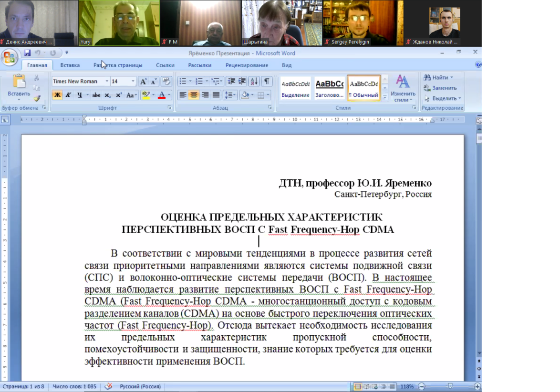Open the Change Case (Aa) menu
This screenshot has height=392, width=560.
tap(132, 95)
